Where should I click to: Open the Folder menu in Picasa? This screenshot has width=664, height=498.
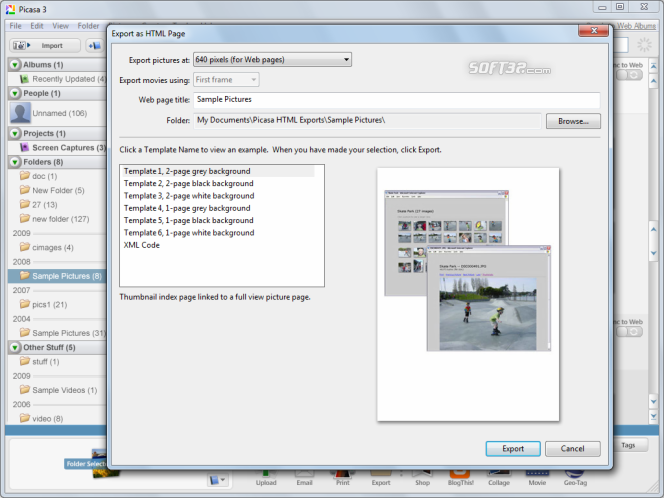(x=88, y=26)
